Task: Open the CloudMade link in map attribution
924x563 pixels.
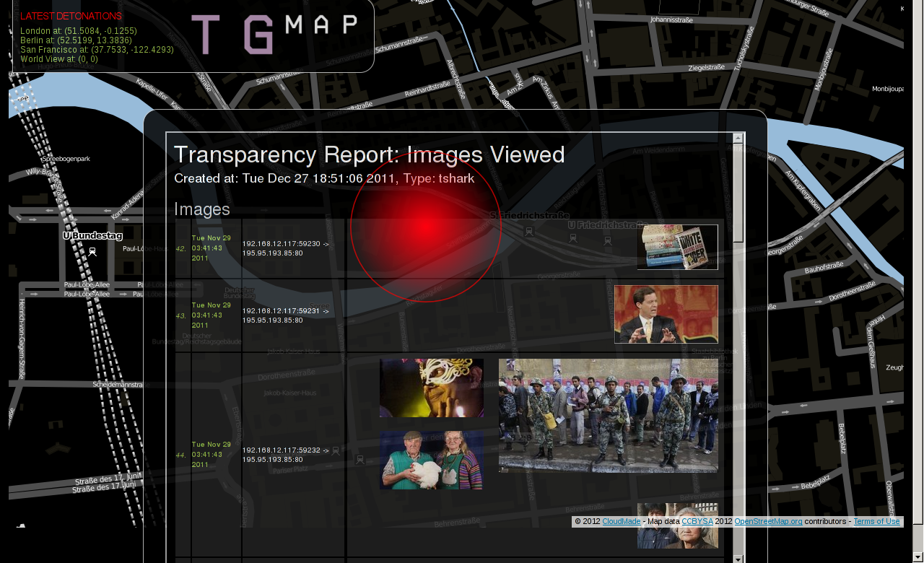Action: pos(622,521)
